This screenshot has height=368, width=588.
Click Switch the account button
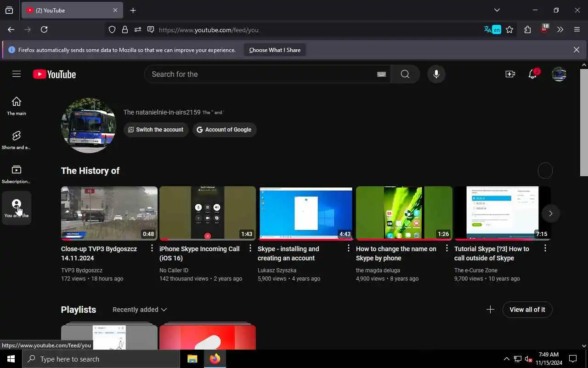coord(156,130)
